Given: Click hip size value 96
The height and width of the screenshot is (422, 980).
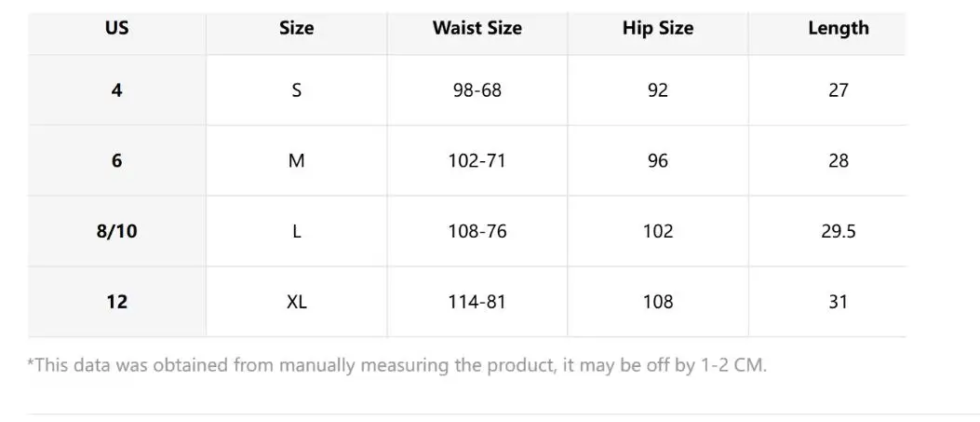Looking at the screenshot, I should [x=657, y=160].
